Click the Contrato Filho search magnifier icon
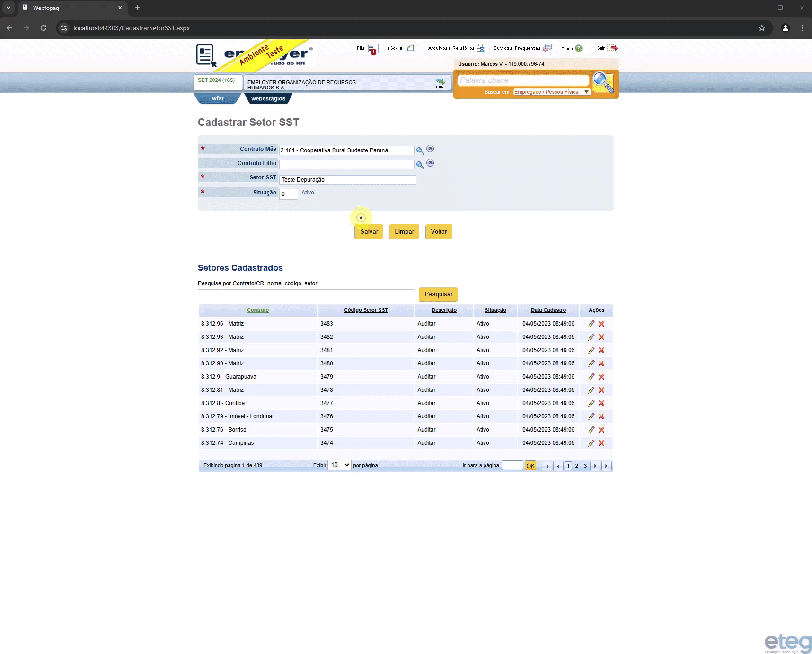Image resolution: width=812 pixels, height=654 pixels. pos(420,165)
